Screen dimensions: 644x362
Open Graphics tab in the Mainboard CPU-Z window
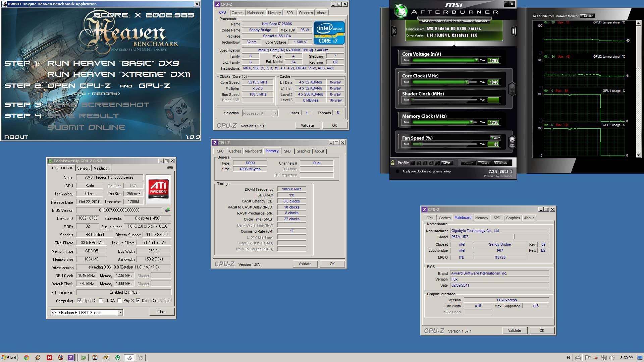513,218
